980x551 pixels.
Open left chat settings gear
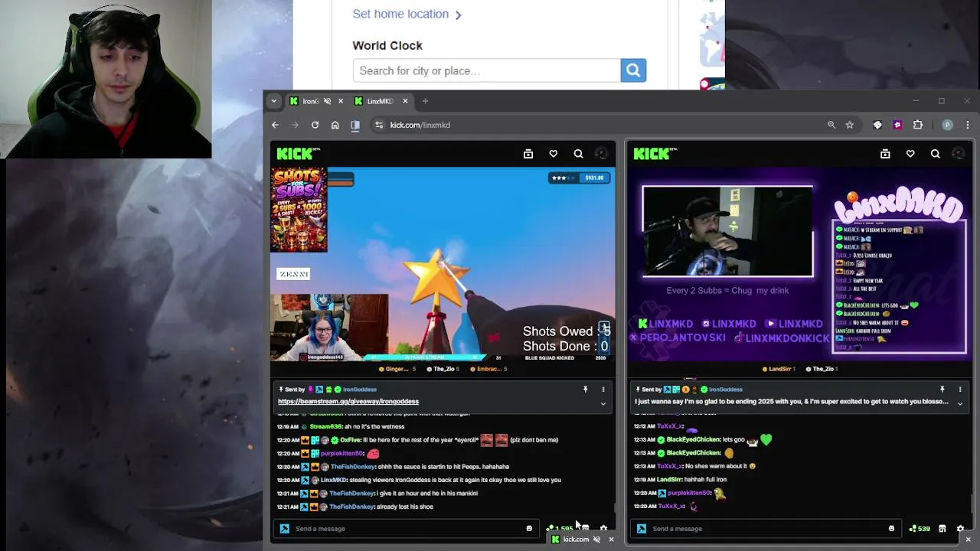tap(603, 529)
